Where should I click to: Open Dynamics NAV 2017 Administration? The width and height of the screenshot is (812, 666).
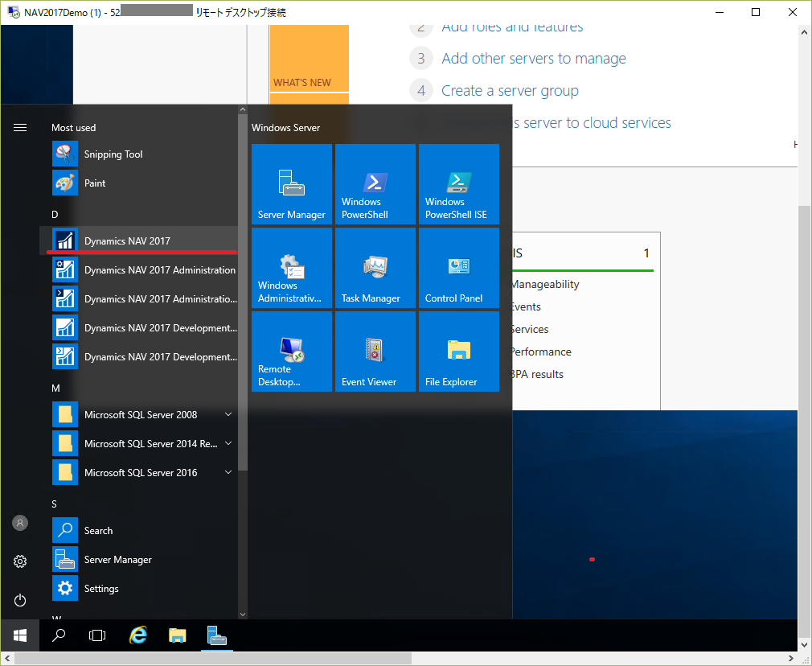139,270
